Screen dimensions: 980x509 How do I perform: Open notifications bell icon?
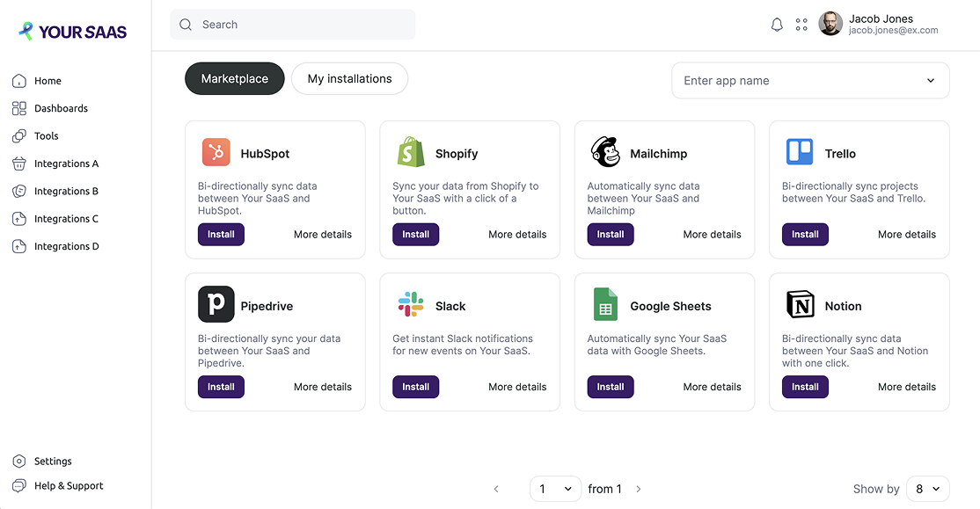(x=777, y=25)
